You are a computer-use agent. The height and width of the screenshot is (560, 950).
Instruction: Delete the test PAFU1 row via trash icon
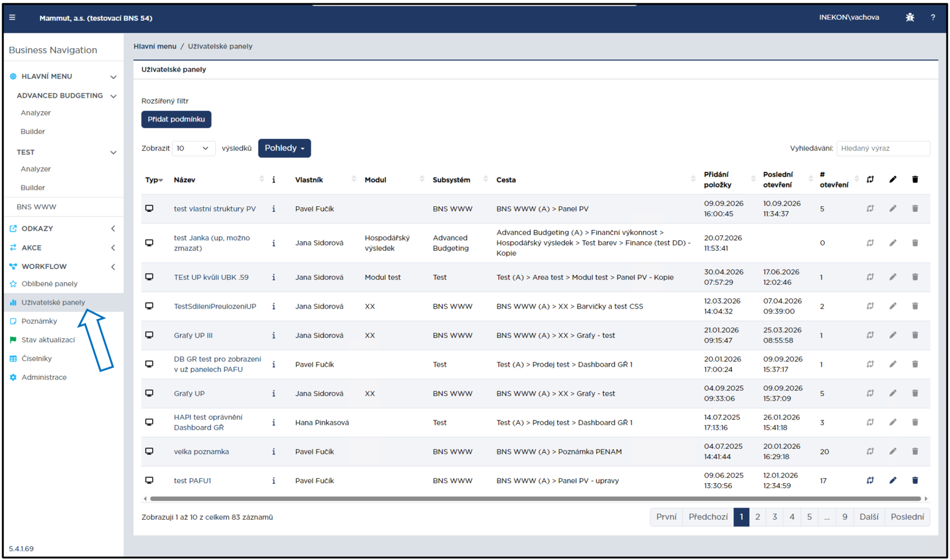click(915, 480)
